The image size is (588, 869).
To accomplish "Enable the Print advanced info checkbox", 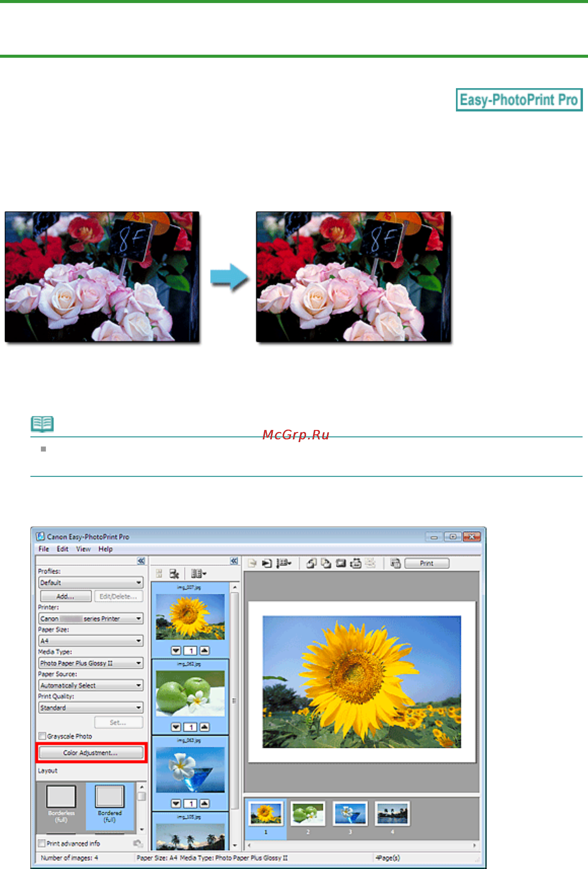I will (x=42, y=844).
